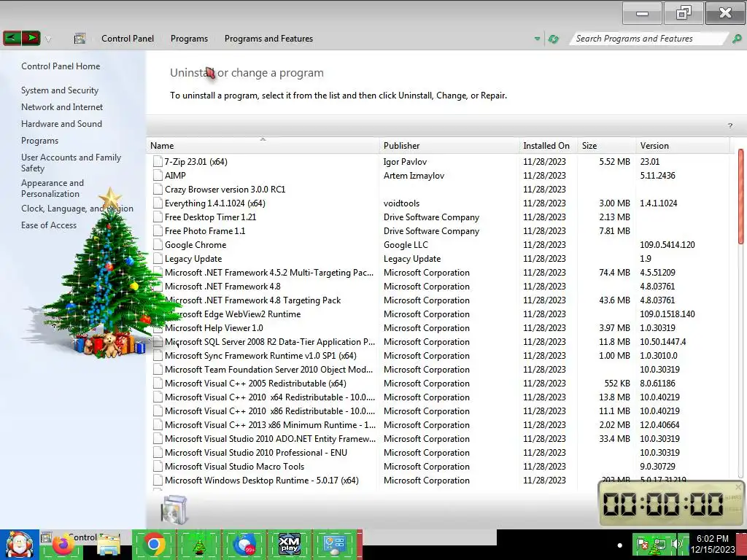
Task: Open Appearance and Personalization link
Action: click(53, 189)
